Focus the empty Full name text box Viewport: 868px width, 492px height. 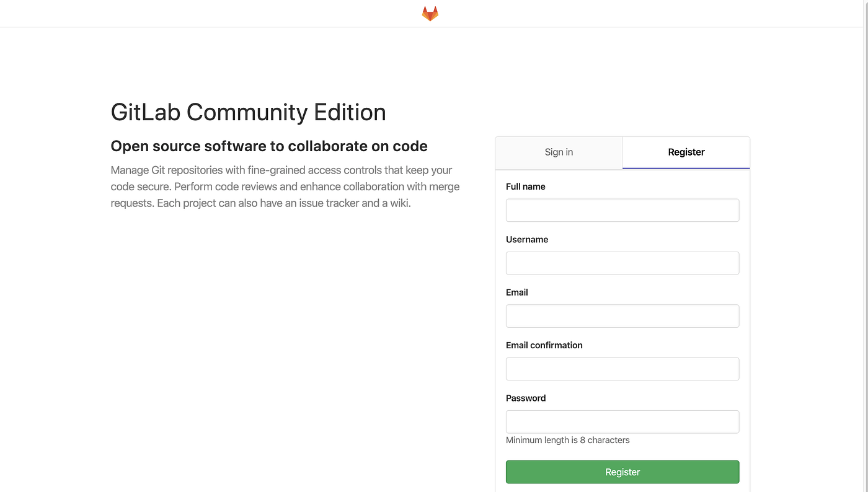click(622, 210)
